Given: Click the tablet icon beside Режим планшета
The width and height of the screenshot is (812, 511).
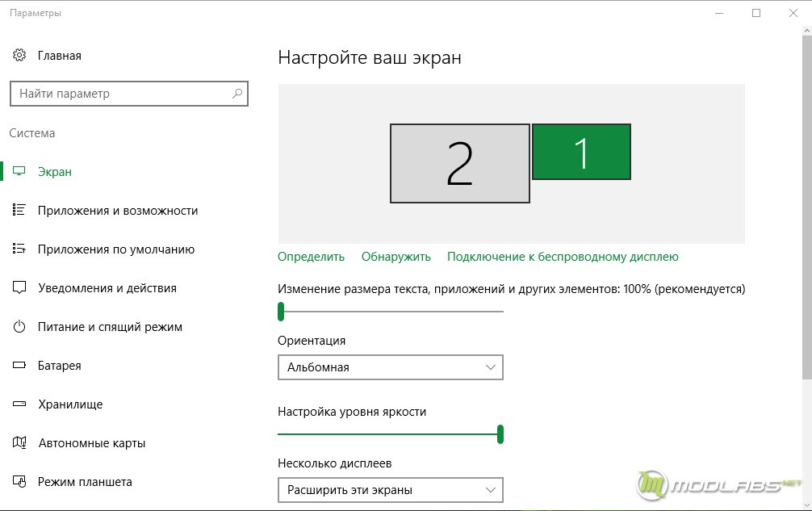Looking at the screenshot, I should coord(19,481).
